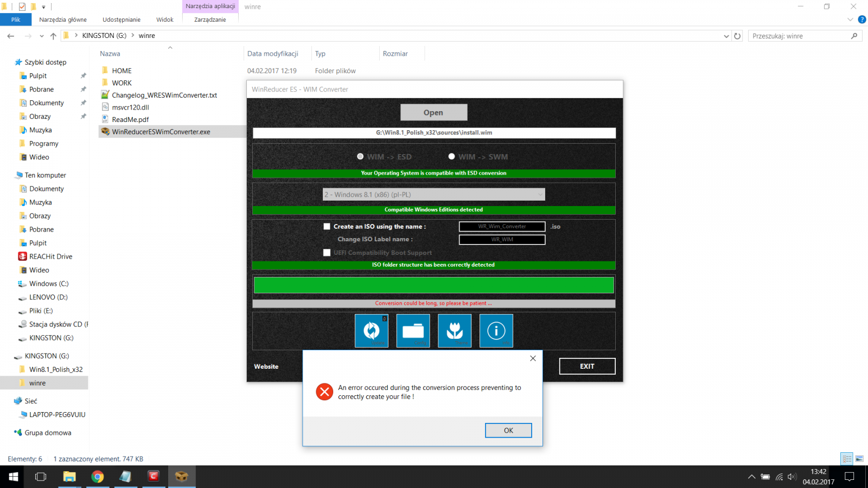868x488 pixels.
Task: Open File Explorer taskbar icon
Action: pyautogui.click(x=69, y=477)
